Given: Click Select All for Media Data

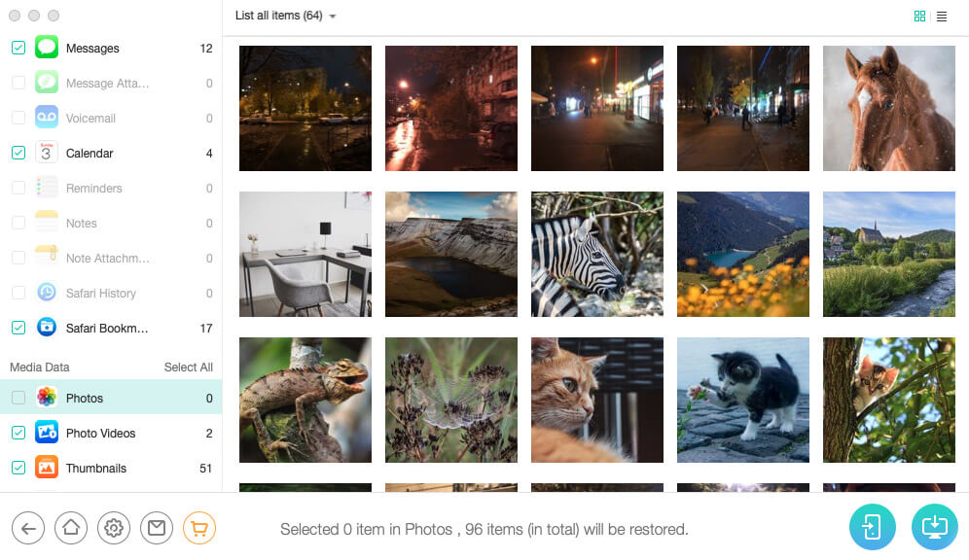Looking at the screenshot, I should [x=189, y=367].
